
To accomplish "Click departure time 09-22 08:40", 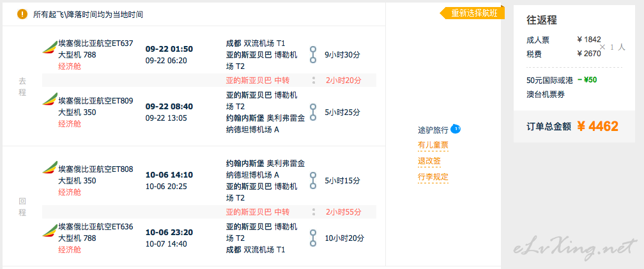I will [169, 107].
